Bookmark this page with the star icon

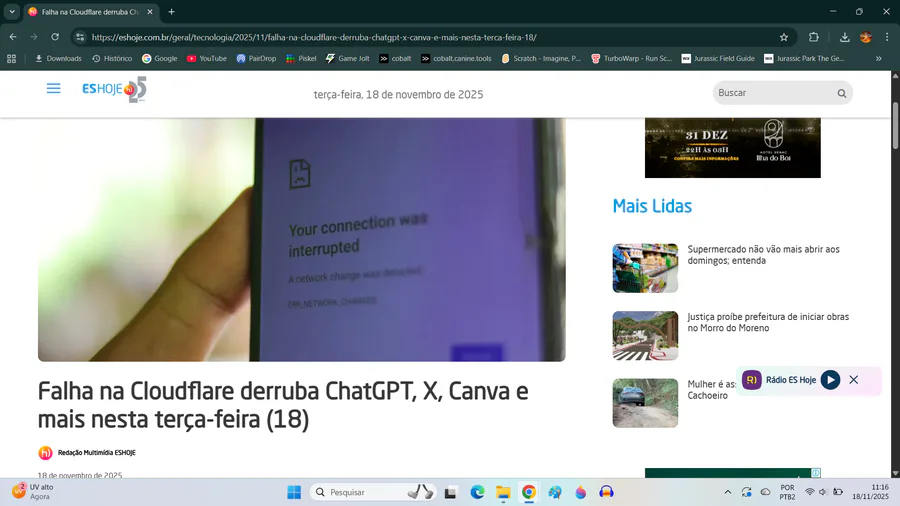783,37
